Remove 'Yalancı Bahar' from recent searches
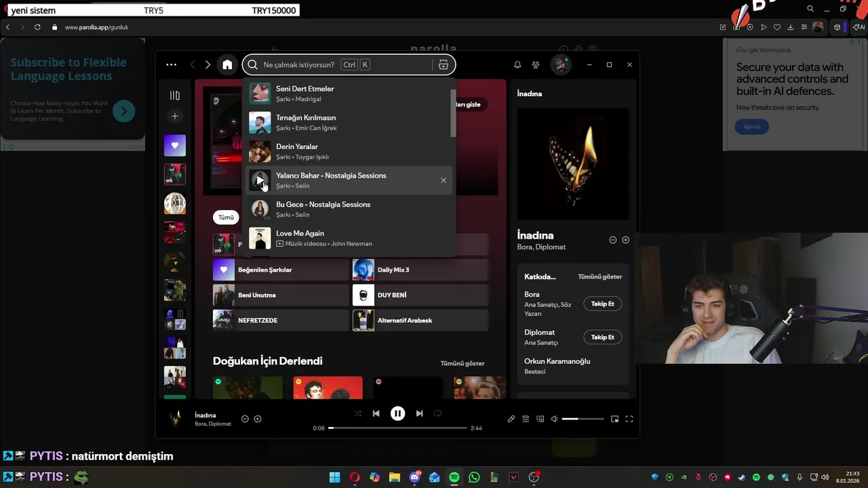This screenshot has height=488, width=868. [443, 180]
